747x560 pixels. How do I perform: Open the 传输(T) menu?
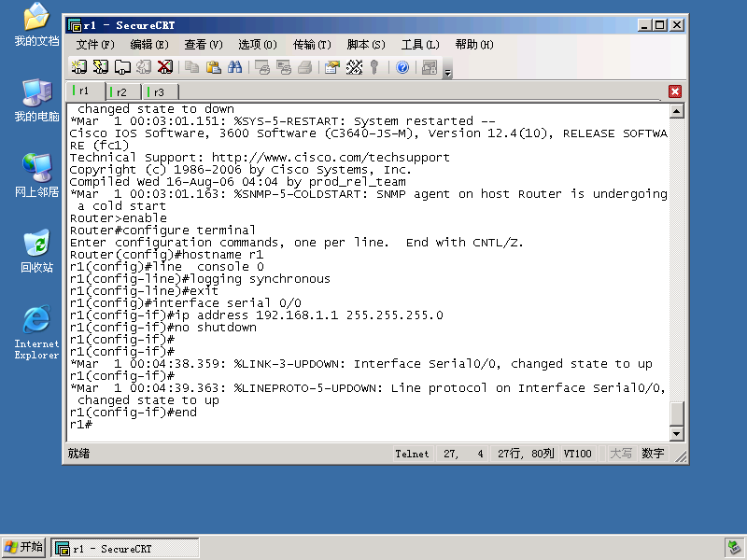click(x=312, y=45)
